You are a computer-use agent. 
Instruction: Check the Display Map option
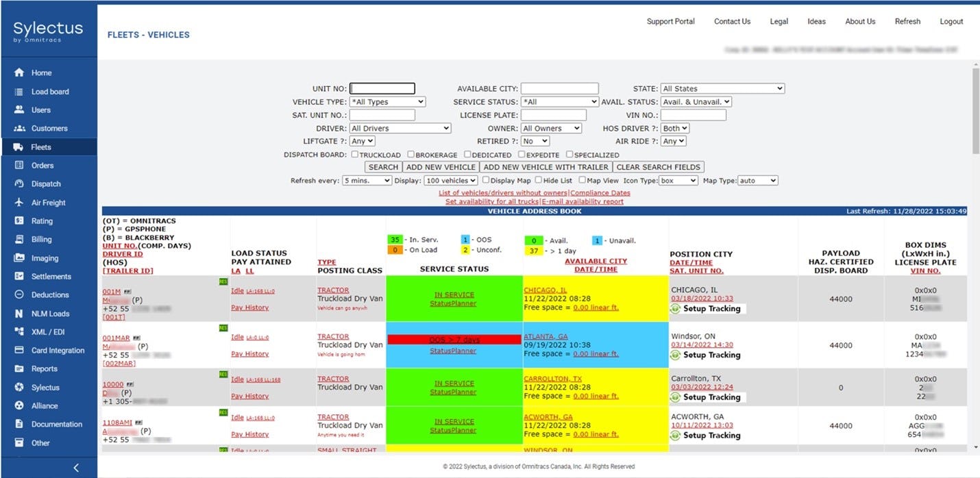tap(487, 180)
